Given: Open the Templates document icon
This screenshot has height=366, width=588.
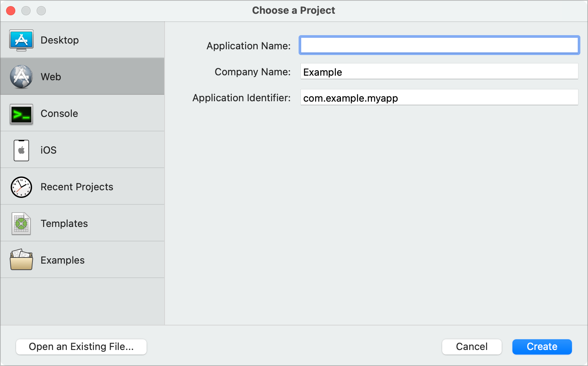Looking at the screenshot, I should pyautogui.click(x=21, y=223).
